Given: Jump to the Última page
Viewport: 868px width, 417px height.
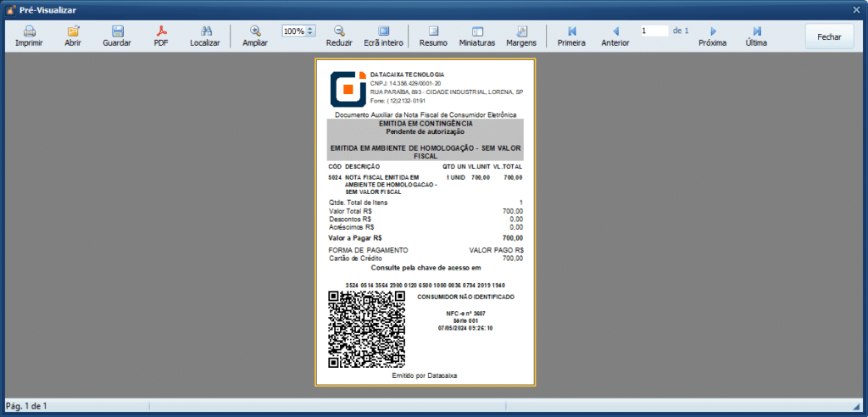Looking at the screenshot, I should (756, 36).
